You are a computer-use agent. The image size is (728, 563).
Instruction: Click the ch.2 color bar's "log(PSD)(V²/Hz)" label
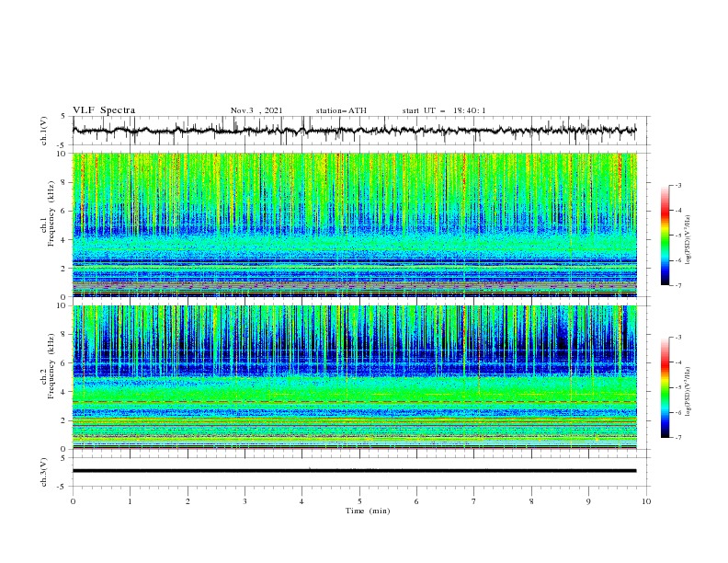688,392
